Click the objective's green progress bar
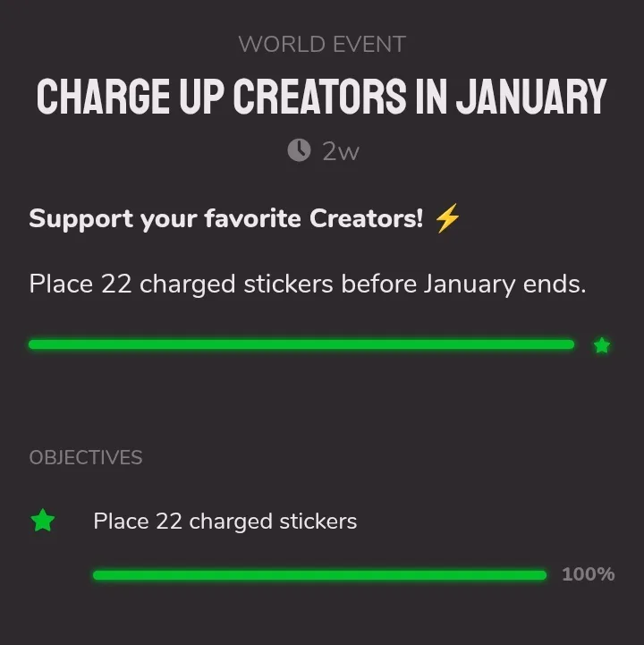 (x=319, y=575)
